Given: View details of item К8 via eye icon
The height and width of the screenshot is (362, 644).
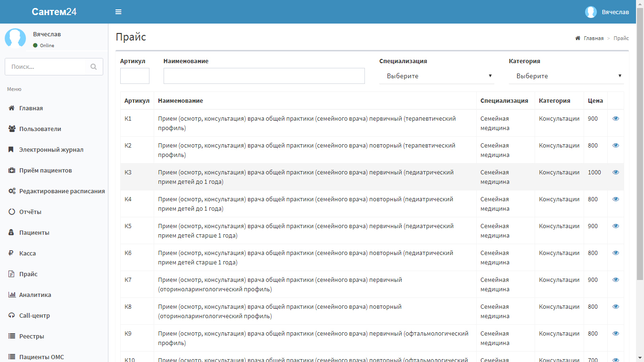Looking at the screenshot, I should click(616, 307).
